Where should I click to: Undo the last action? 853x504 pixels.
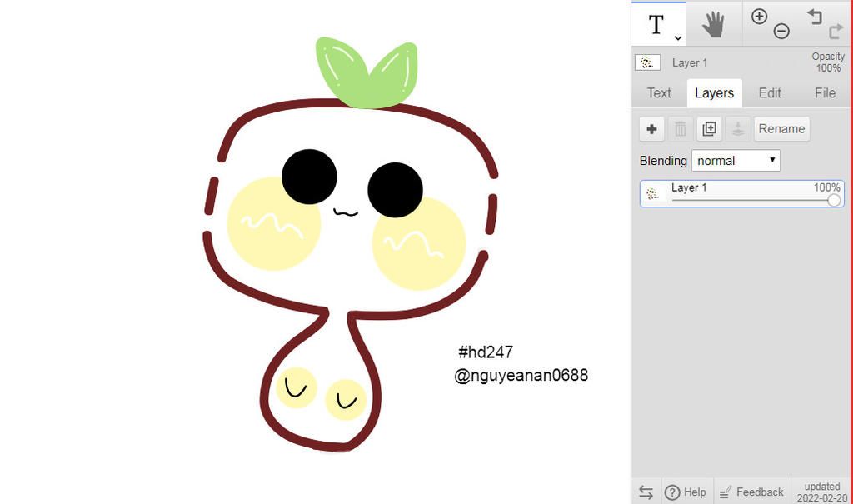(x=815, y=17)
